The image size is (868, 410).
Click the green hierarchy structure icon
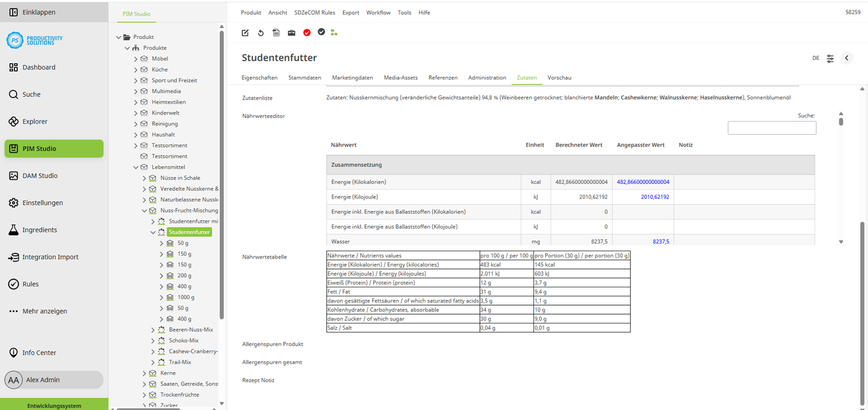(x=335, y=33)
